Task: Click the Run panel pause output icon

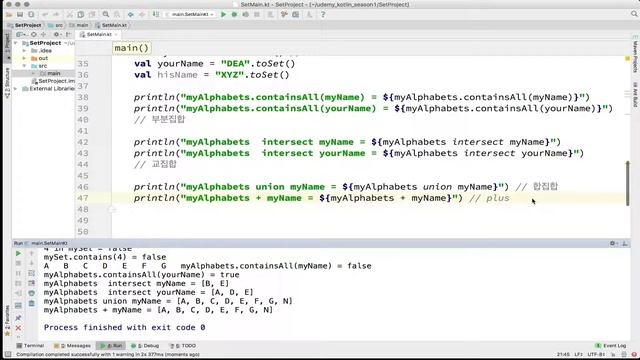Action: pyautogui.click(x=18, y=273)
